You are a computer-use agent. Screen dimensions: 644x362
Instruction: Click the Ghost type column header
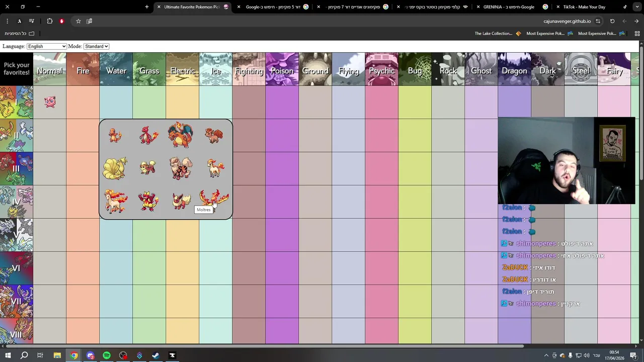click(481, 69)
